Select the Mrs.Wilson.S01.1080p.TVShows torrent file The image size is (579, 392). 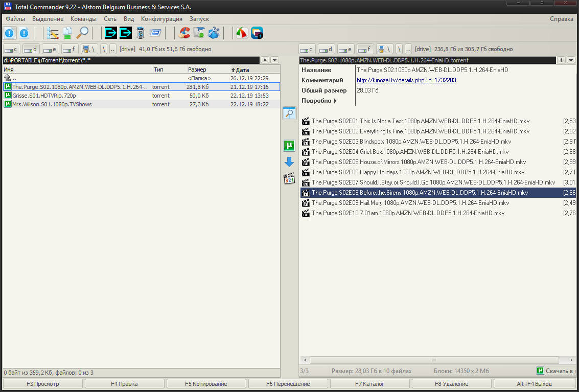tap(142, 104)
